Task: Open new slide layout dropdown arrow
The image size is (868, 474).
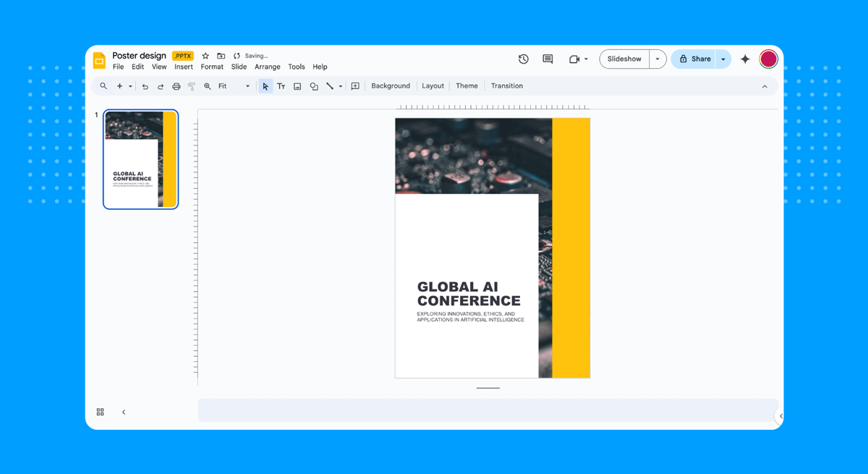Action: [x=130, y=86]
